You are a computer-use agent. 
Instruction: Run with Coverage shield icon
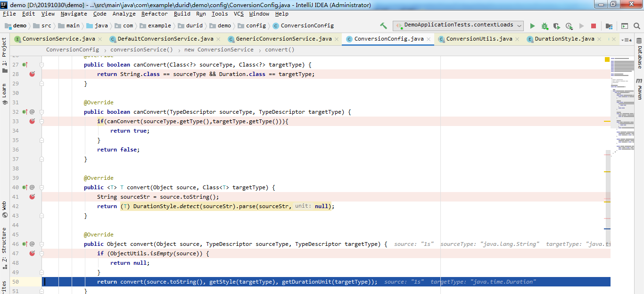click(557, 26)
